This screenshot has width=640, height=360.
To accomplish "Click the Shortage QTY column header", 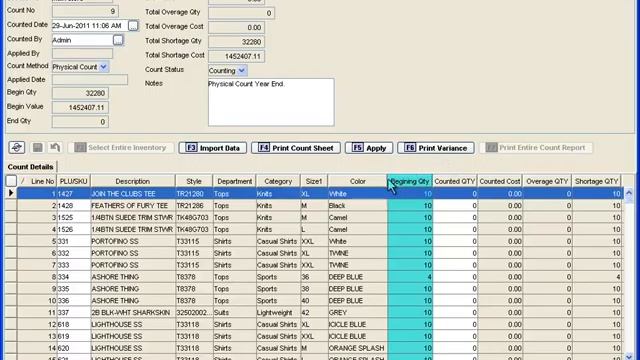I will coord(596,181).
